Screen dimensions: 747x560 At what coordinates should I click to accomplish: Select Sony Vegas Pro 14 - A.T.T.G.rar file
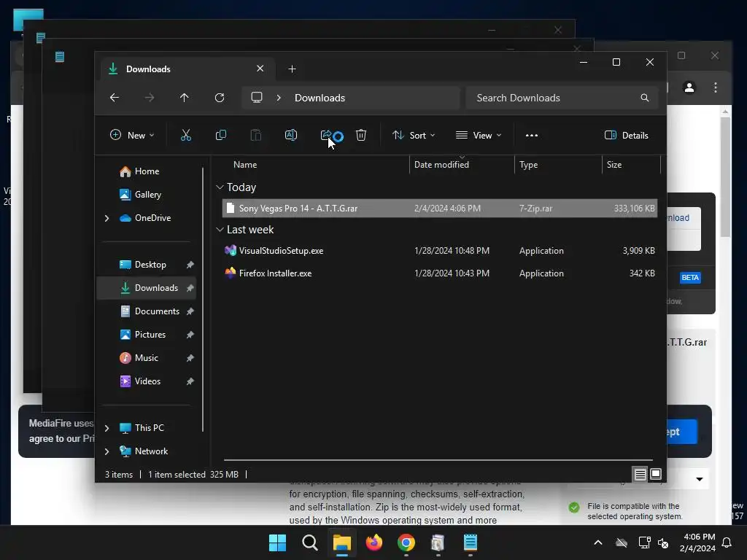[439, 208]
